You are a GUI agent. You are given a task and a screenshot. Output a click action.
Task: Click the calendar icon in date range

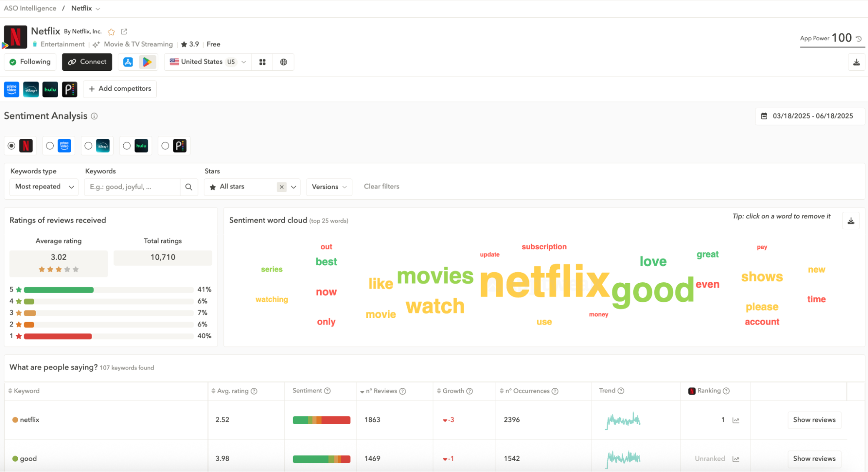(x=764, y=116)
